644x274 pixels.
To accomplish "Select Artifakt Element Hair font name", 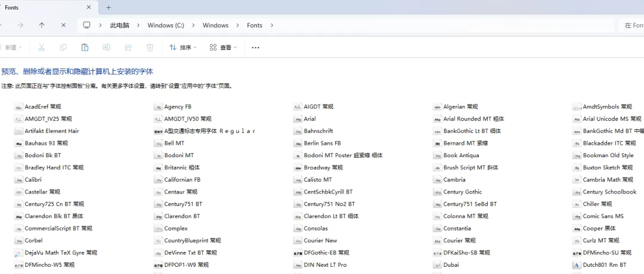I will tap(52, 131).
